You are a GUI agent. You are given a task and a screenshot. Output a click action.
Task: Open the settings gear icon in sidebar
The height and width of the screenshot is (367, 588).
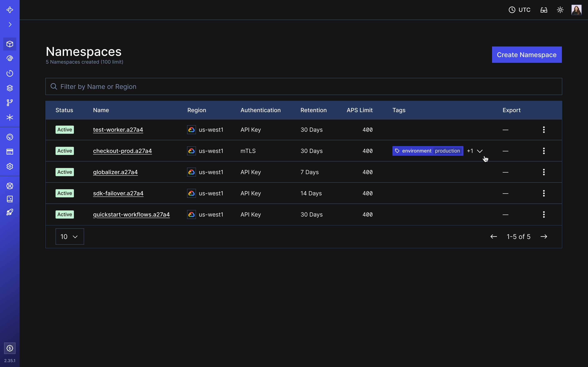10,166
